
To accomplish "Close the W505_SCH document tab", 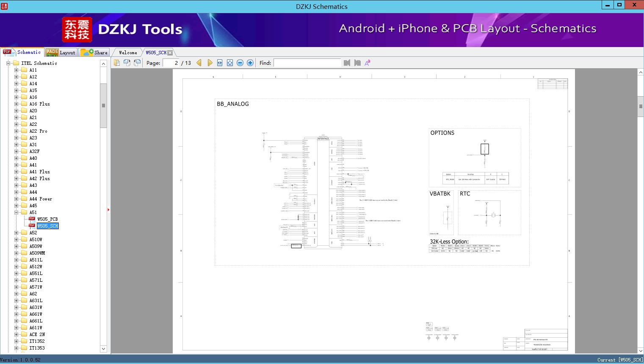I will [x=170, y=53].
